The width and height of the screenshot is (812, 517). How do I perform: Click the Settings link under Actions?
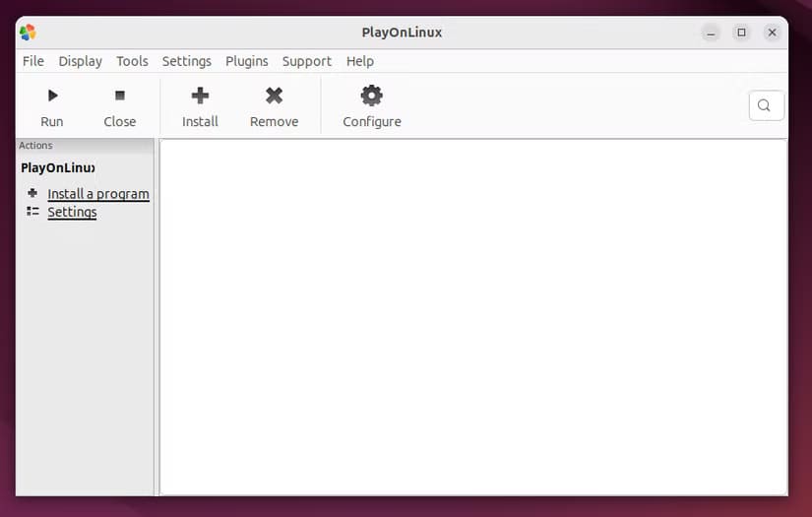pos(72,212)
